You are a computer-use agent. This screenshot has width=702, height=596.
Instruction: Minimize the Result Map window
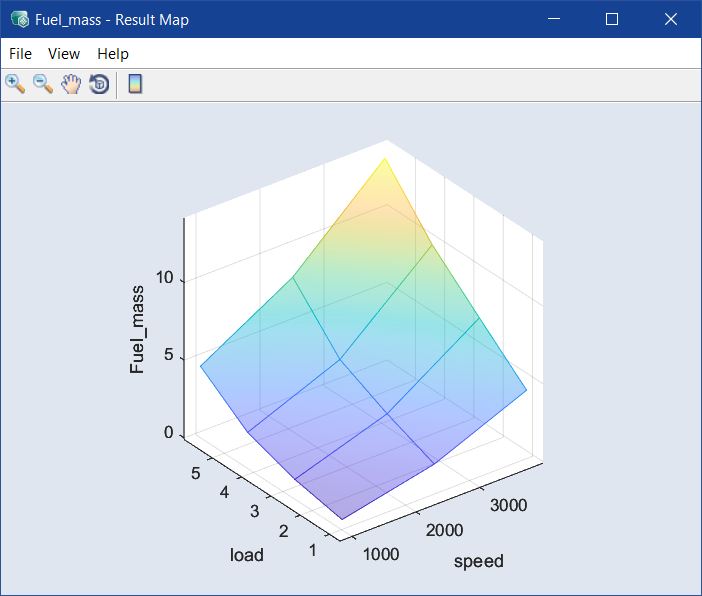coord(563,19)
